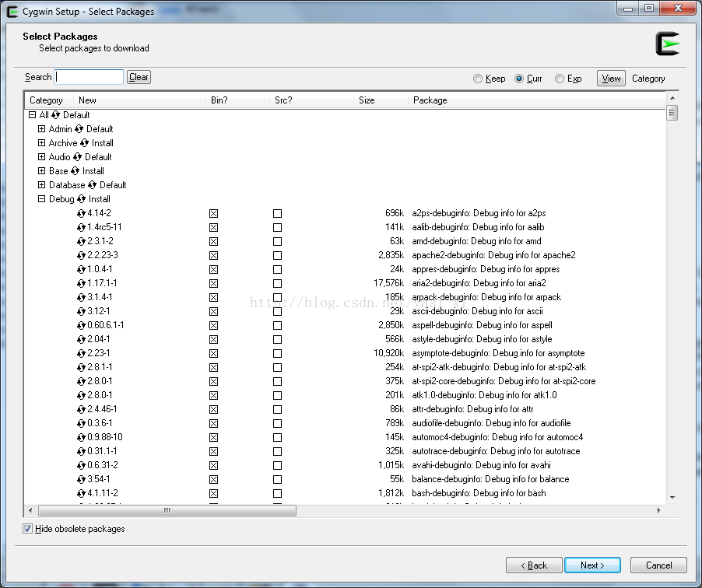The image size is (702, 588).
Task: Click the Package column header
Action: point(537,100)
